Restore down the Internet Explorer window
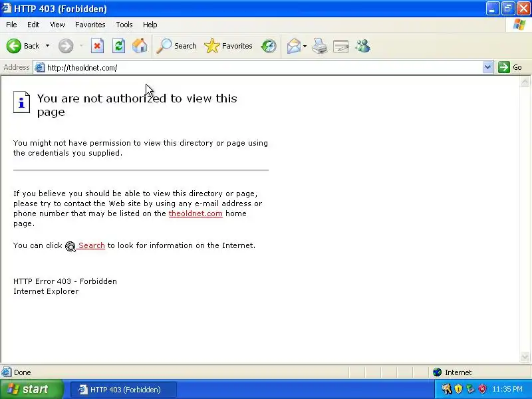This screenshot has height=399, width=532. tap(508, 9)
